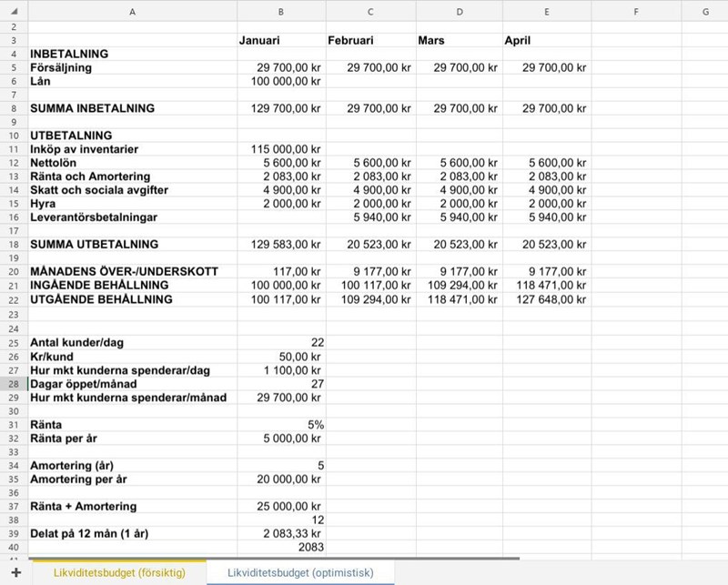728x585 pixels.
Task: Click the cell containing 2083 in row 40
Action: click(x=280, y=548)
